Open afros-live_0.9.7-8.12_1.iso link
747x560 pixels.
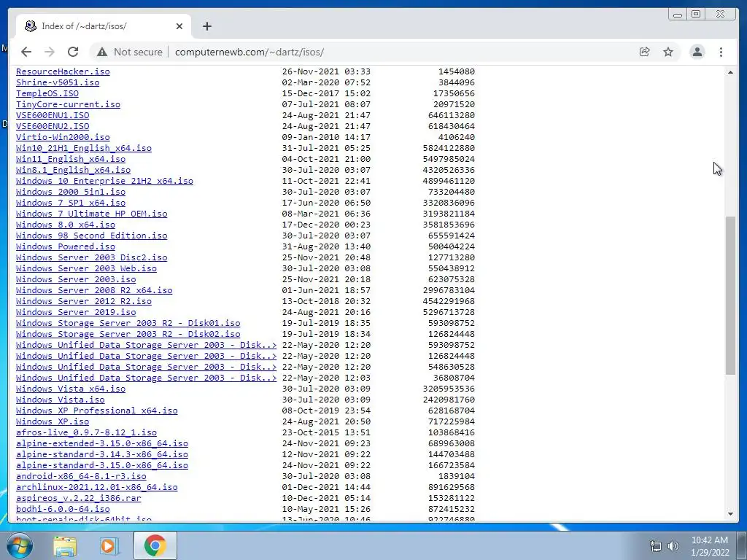point(86,433)
